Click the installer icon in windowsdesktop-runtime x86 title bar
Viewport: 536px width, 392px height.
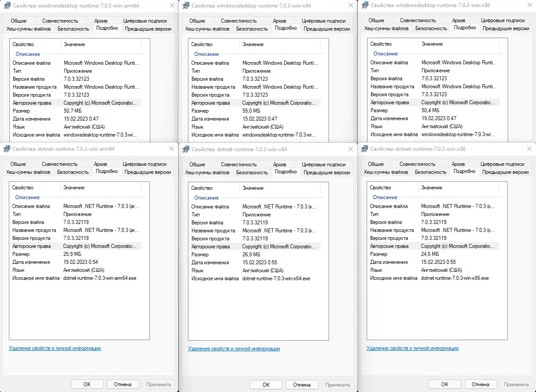click(x=365, y=5)
